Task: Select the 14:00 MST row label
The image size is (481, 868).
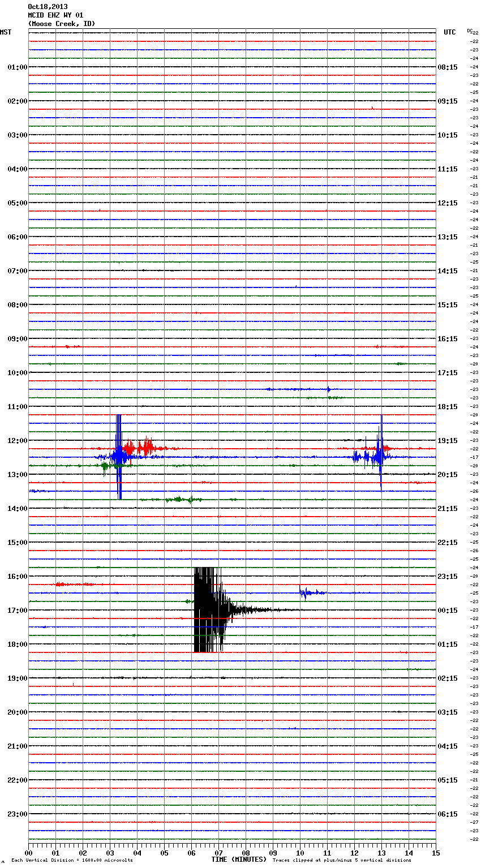Action: point(17,509)
